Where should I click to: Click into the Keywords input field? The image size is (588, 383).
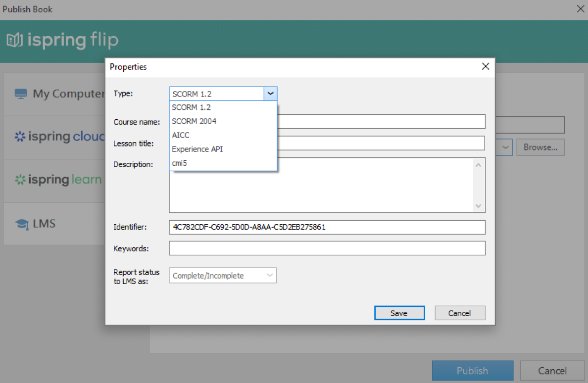click(327, 248)
